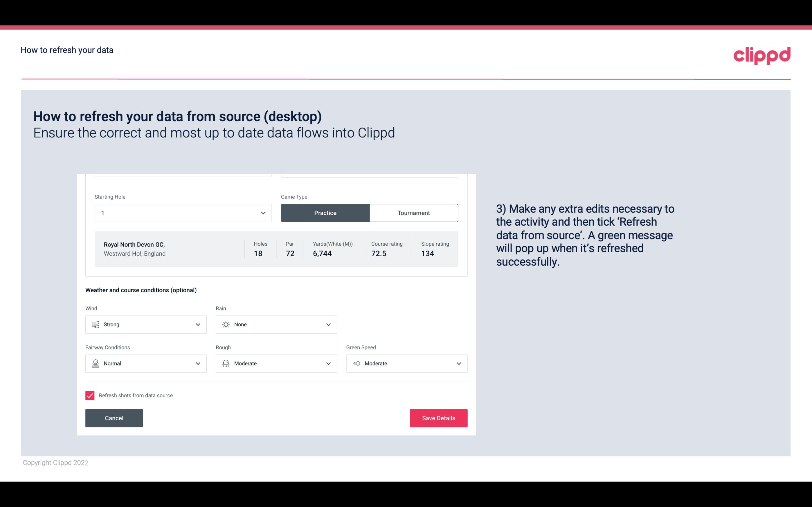
Task: Click the rain condition icon
Action: coord(226,324)
